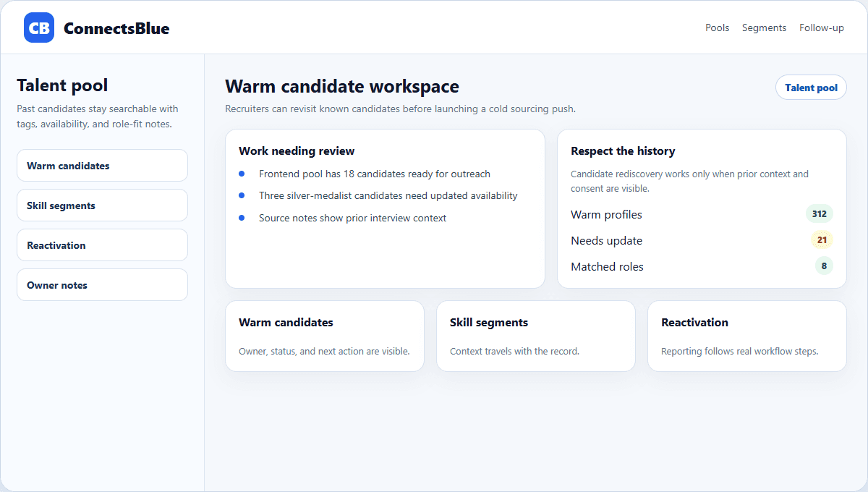Click the Warm profiles label
Screen dimensions: 868x492
click(x=606, y=214)
